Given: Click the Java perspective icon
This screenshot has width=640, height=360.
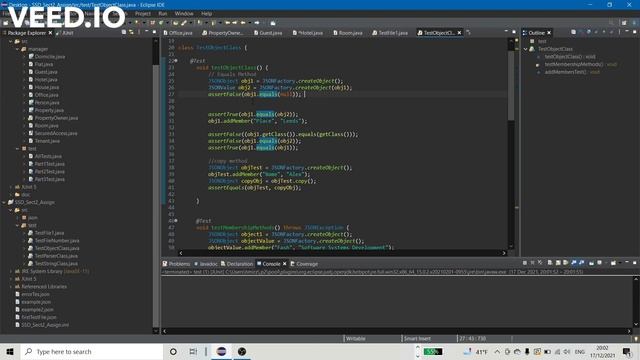Looking at the screenshot, I should pos(634,23).
